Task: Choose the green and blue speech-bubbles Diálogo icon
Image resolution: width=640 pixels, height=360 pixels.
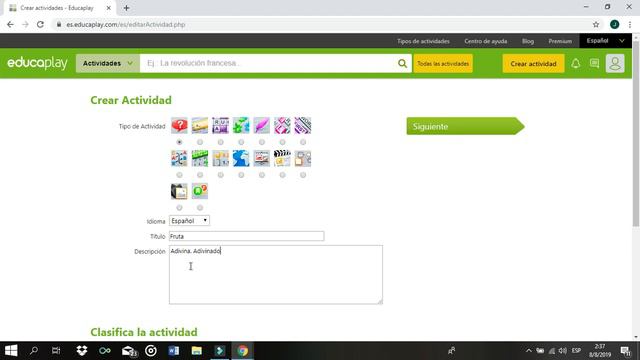Action: [241, 125]
